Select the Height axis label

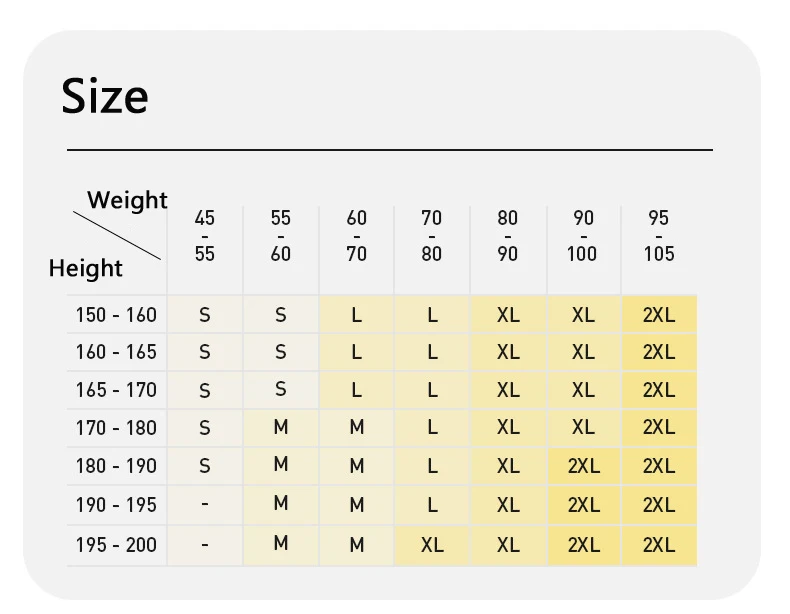(85, 268)
